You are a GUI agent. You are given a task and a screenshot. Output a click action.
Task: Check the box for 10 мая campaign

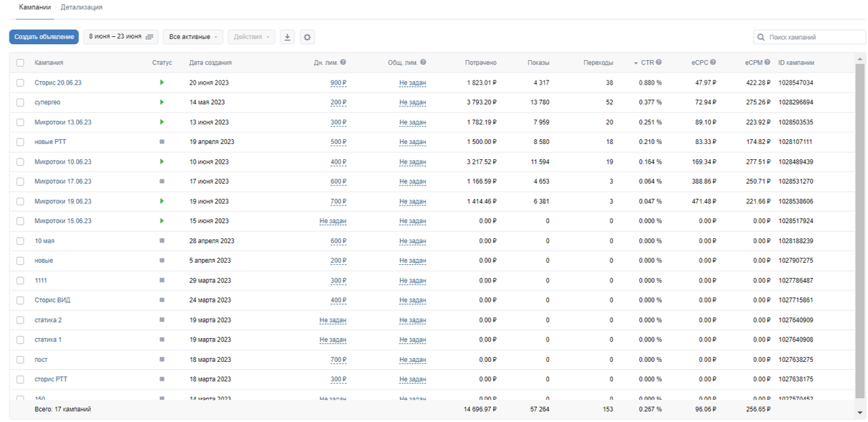point(20,240)
